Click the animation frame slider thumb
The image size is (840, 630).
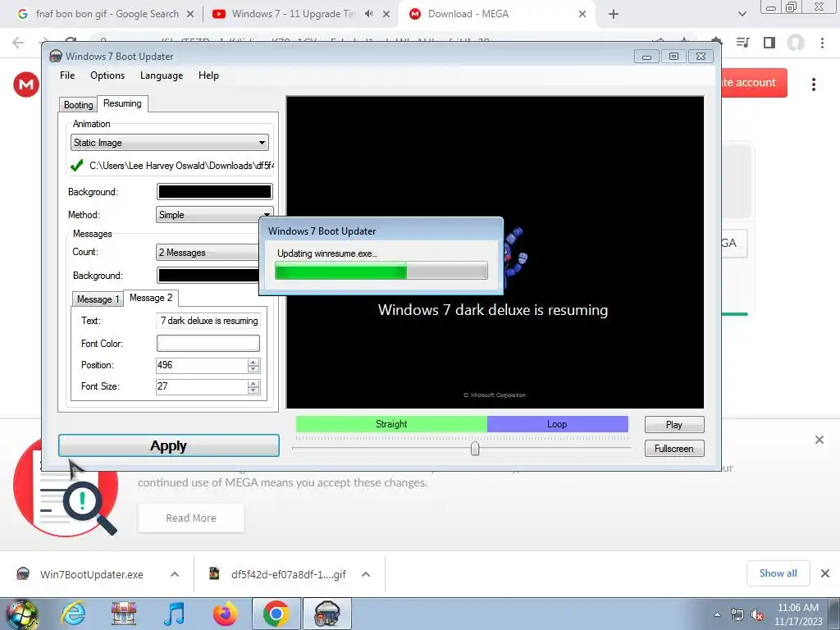coord(475,449)
